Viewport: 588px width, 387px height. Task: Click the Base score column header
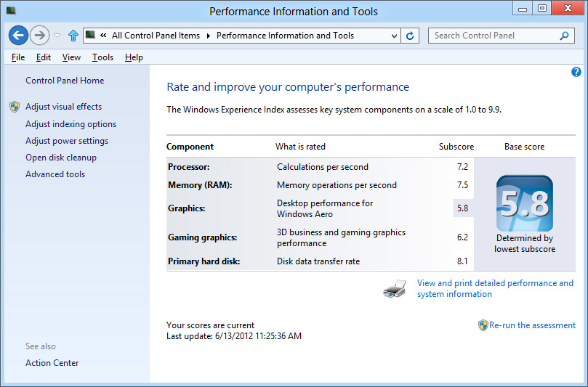point(524,147)
